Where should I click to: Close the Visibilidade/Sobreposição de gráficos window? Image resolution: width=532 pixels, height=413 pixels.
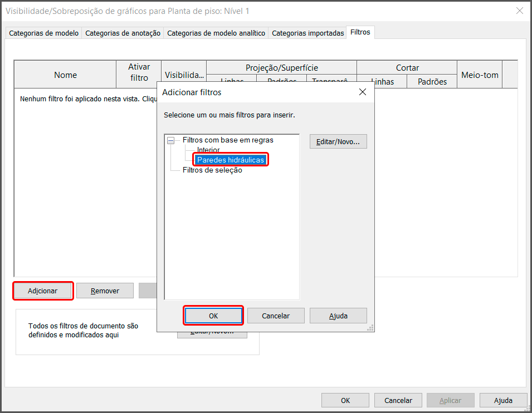point(519,11)
